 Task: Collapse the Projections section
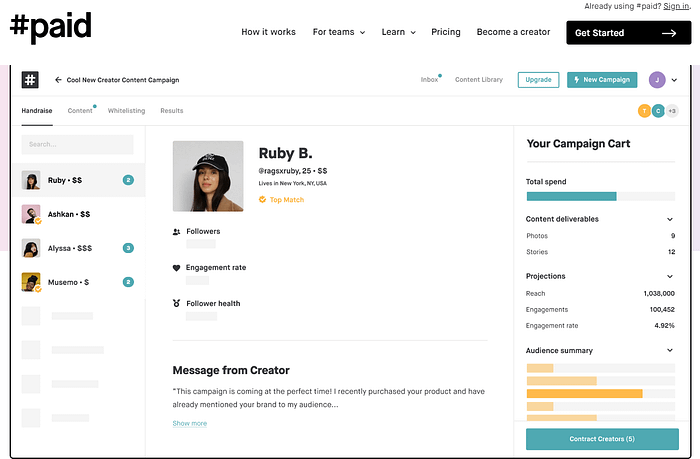pyautogui.click(x=670, y=276)
